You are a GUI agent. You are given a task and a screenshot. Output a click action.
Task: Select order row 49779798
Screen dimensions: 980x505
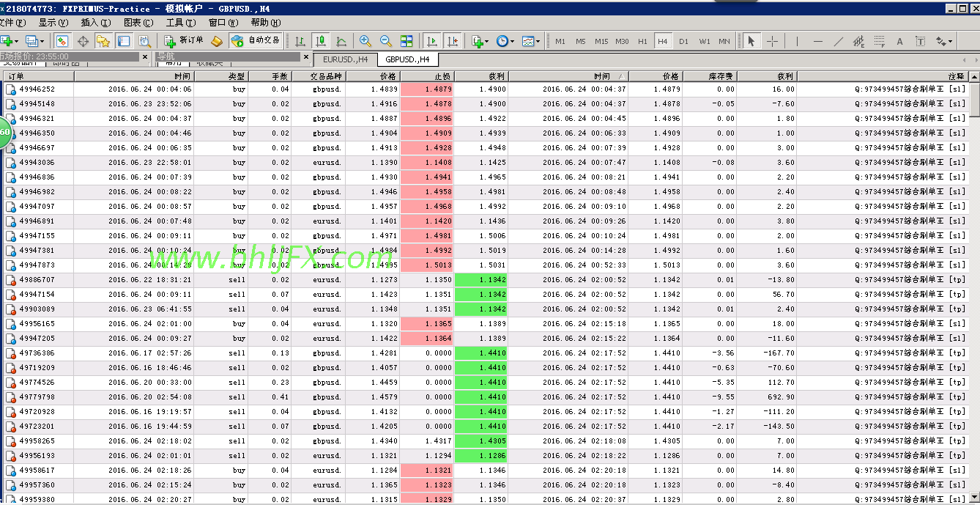[x=485, y=397]
